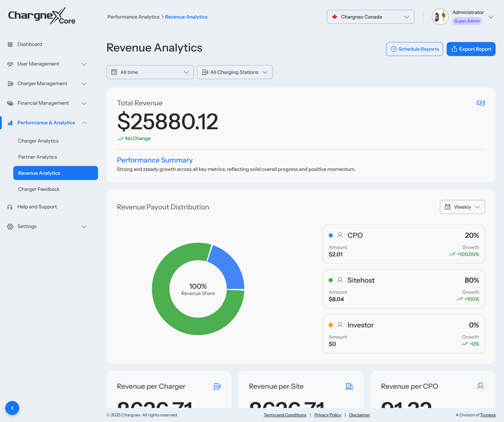Open Charger Analytics submenu item
Image resolution: width=504 pixels, height=422 pixels.
(x=38, y=141)
